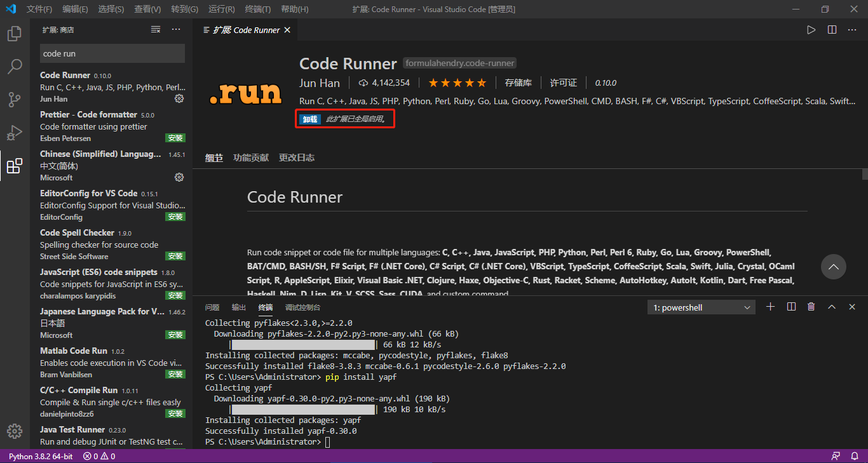
Task: Open the 编辑(E) menu
Action: click(x=75, y=9)
